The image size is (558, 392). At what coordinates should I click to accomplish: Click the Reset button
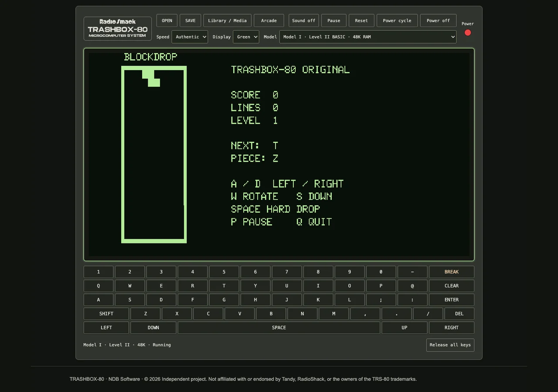(361, 20)
